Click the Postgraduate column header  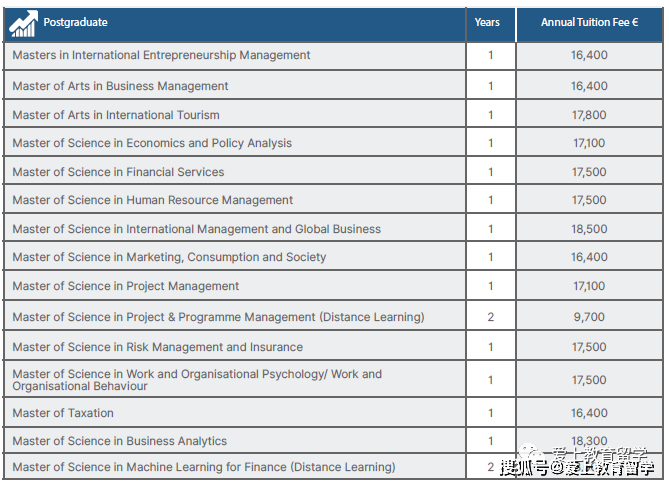(x=75, y=22)
